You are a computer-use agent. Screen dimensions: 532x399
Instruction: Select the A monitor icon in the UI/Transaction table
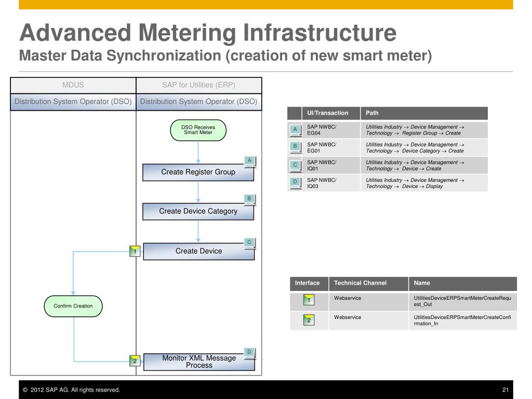[295, 130]
